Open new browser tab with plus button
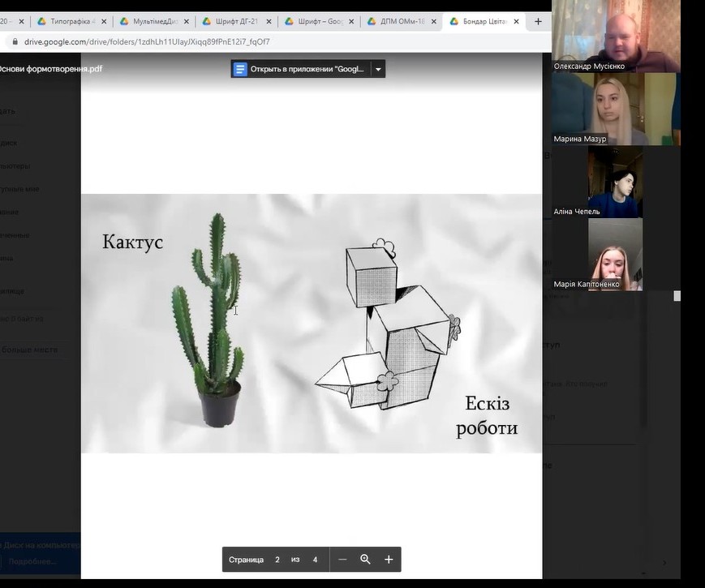Viewport: 705px width, 588px height. pyautogui.click(x=538, y=22)
